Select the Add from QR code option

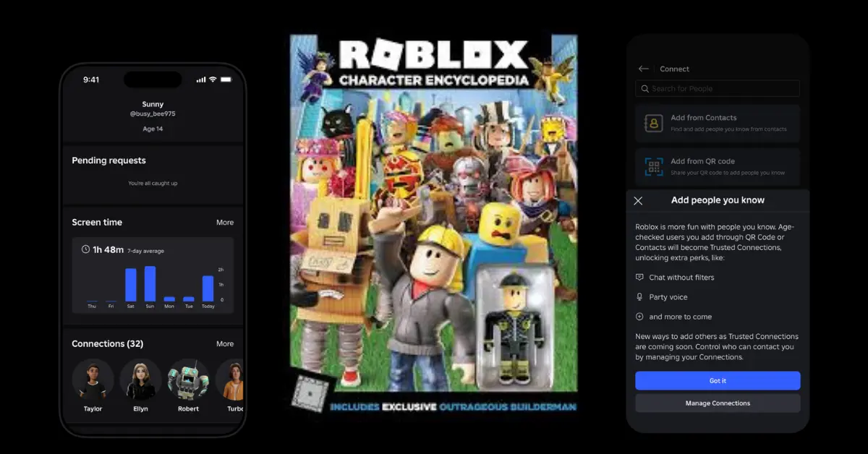[x=718, y=167]
